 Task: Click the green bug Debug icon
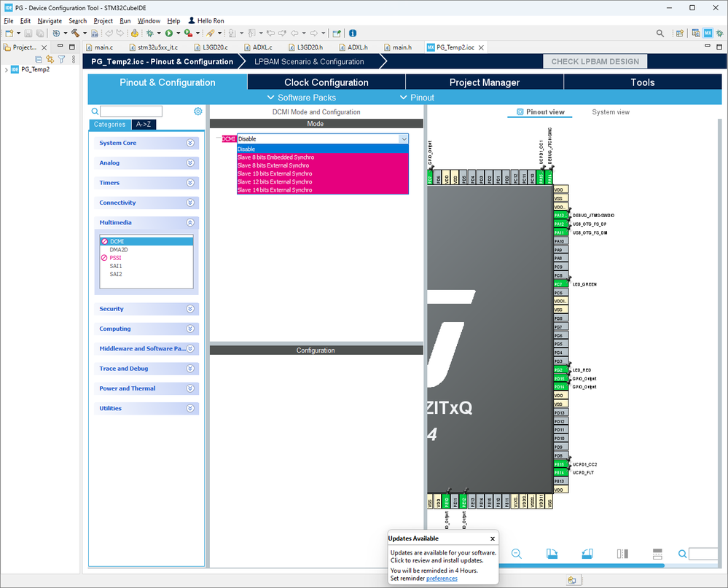(x=149, y=33)
